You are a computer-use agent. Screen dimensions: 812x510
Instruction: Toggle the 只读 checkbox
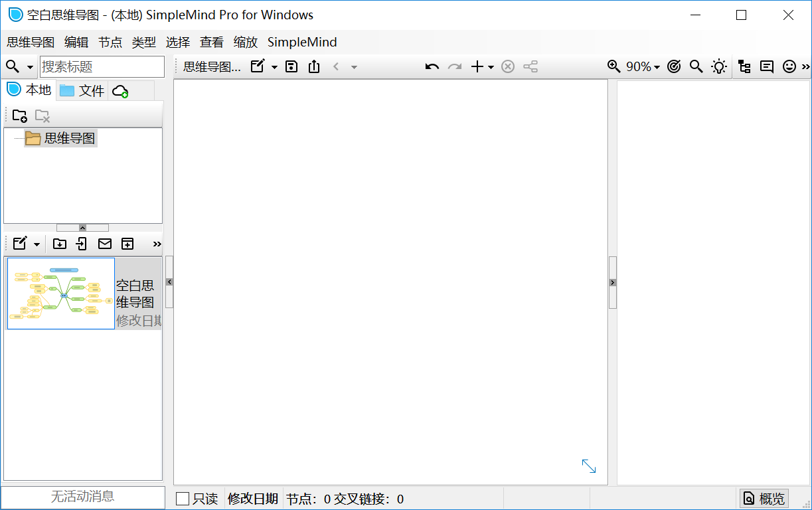point(183,499)
